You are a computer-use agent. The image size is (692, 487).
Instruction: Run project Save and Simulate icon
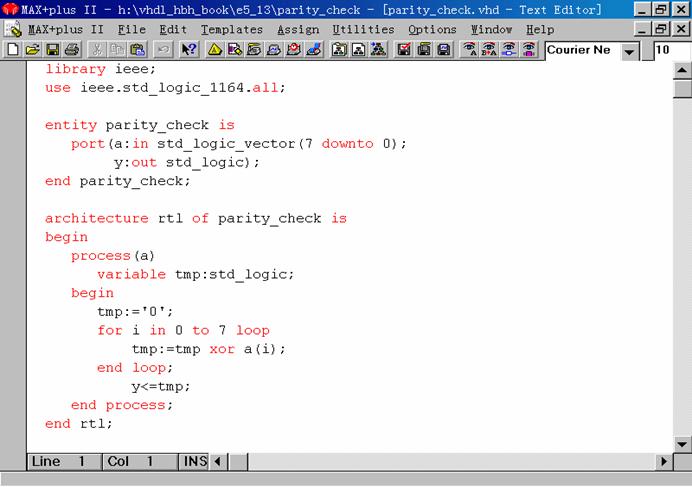point(444,49)
